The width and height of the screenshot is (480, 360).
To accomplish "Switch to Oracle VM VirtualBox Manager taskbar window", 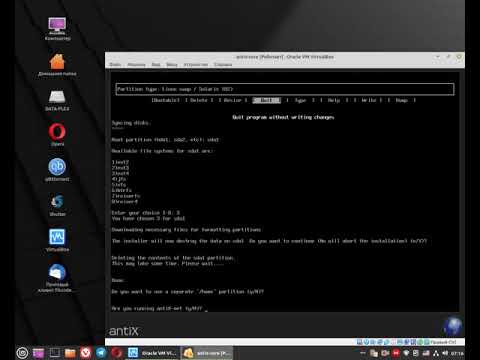I will (152, 353).
